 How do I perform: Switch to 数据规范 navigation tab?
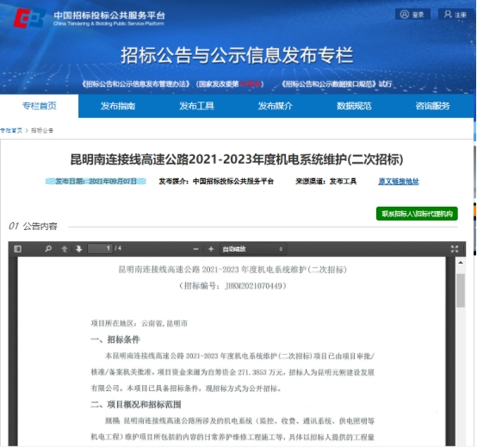pyautogui.click(x=354, y=106)
